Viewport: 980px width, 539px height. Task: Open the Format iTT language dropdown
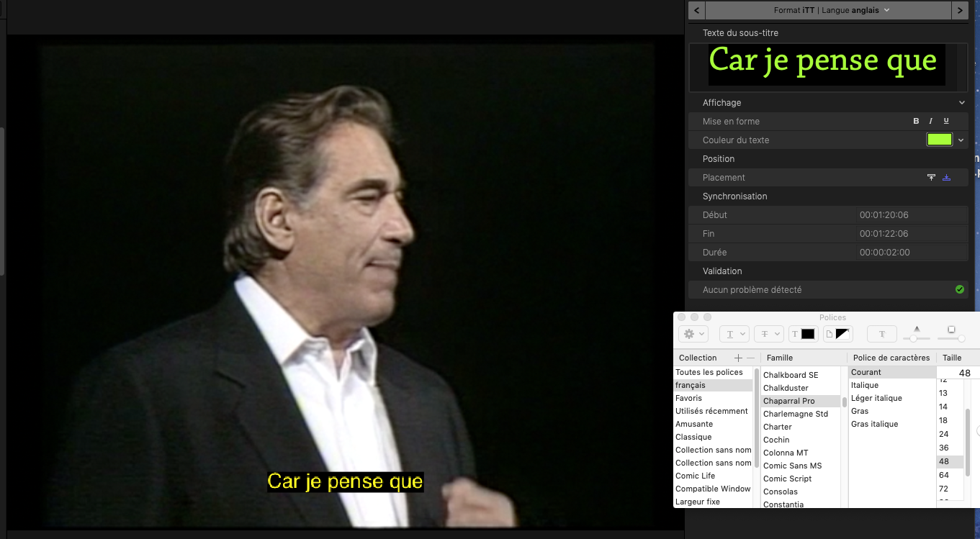[x=832, y=10]
